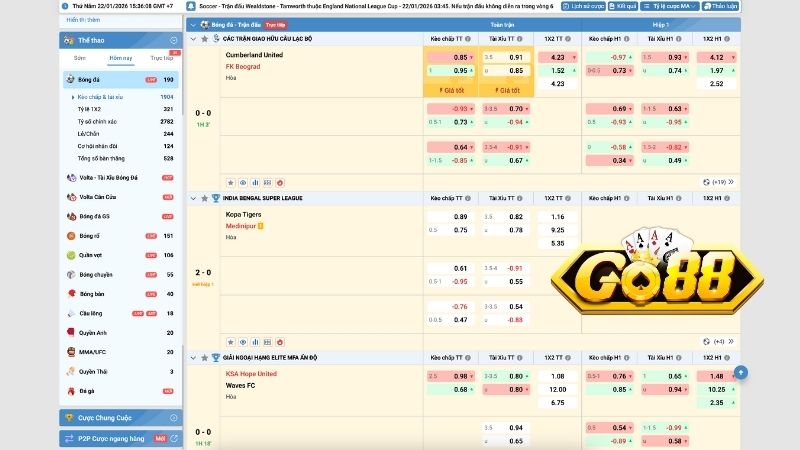Click Hiển thị thêm link

coord(83,20)
